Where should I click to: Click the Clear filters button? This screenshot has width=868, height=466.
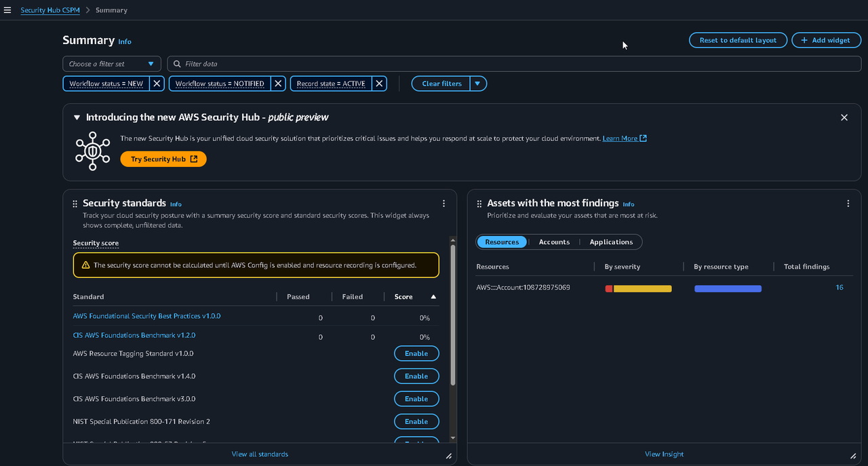tap(441, 83)
